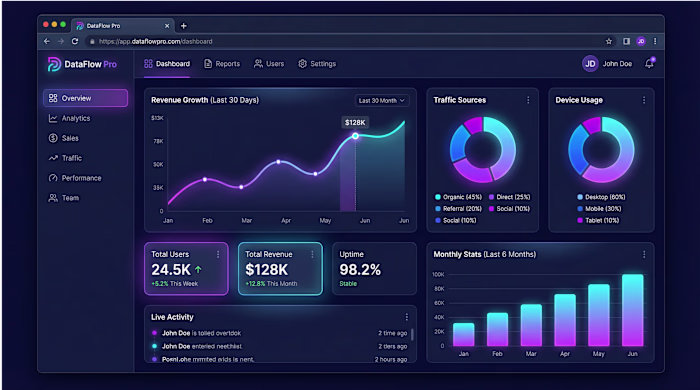Open Analytics in the sidebar

(69, 118)
